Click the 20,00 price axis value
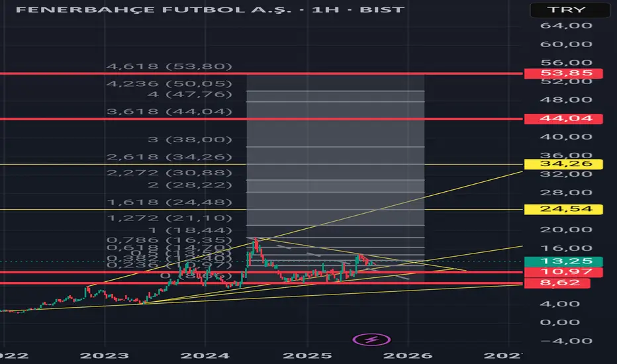 click(x=566, y=230)
